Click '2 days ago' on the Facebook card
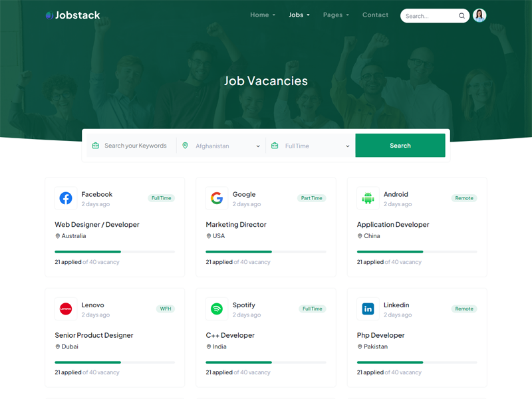The width and height of the screenshot is (532, 399). click(x=95, y=204)
